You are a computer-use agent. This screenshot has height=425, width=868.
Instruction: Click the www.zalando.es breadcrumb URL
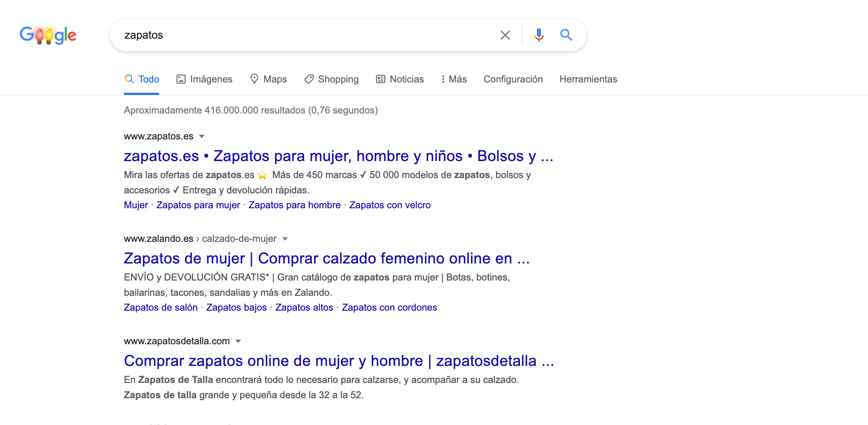200,239
